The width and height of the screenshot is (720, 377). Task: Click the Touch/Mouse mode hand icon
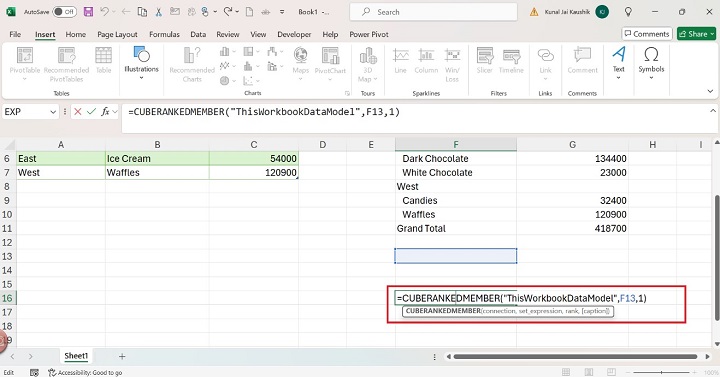coord(205,12)
